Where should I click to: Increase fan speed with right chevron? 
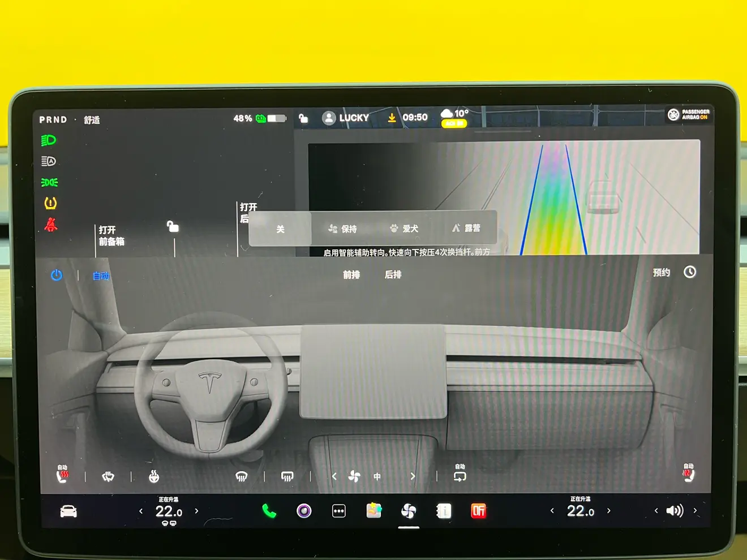[x=413, y=476]
